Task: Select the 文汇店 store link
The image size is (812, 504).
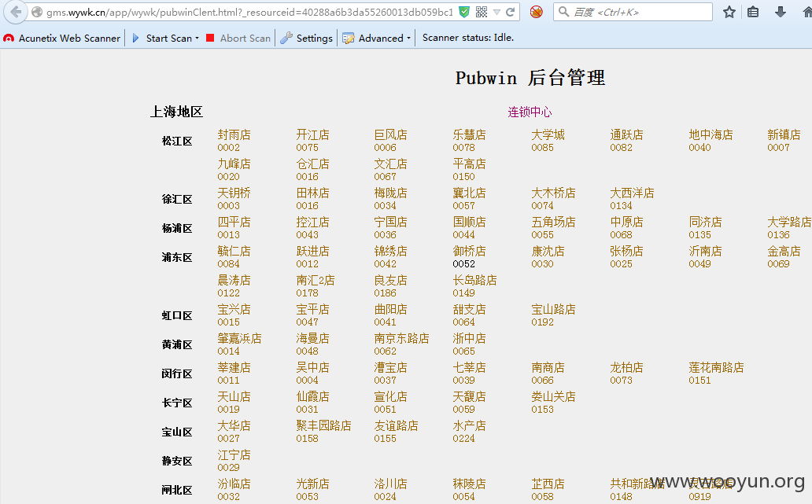Action: 390,164
